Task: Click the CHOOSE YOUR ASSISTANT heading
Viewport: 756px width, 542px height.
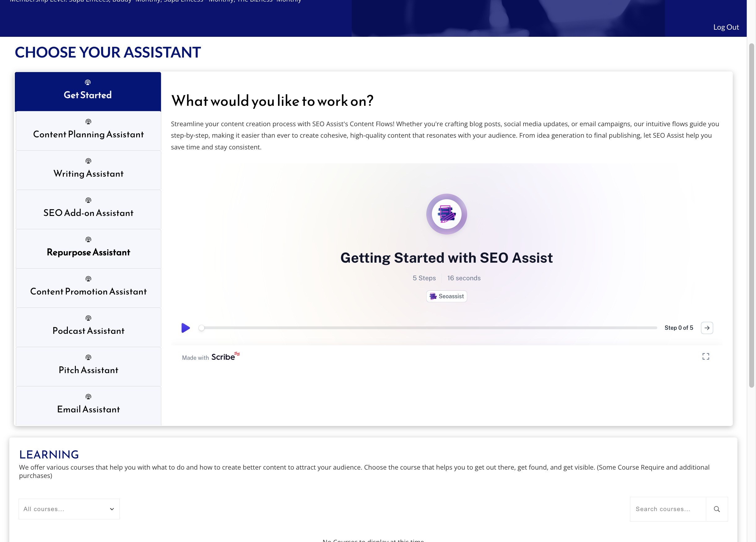Action: click(x=108, y=52)
